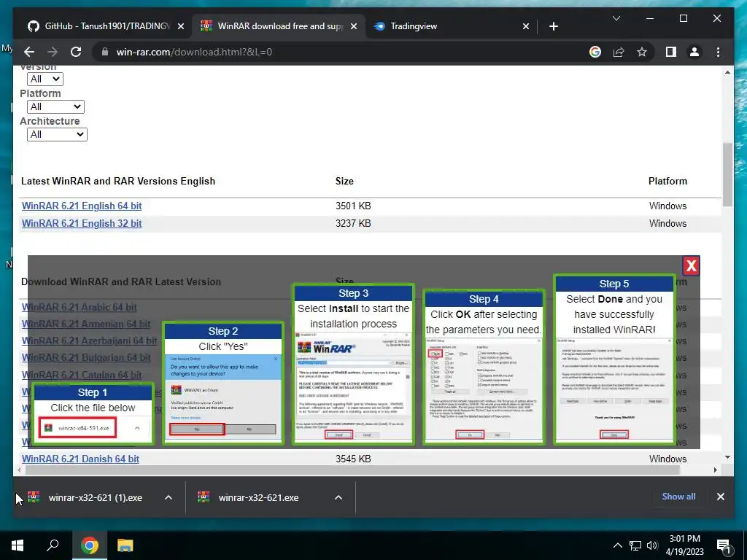View site information lock icon
Screen dimensions: 747x560
point(105,52)
